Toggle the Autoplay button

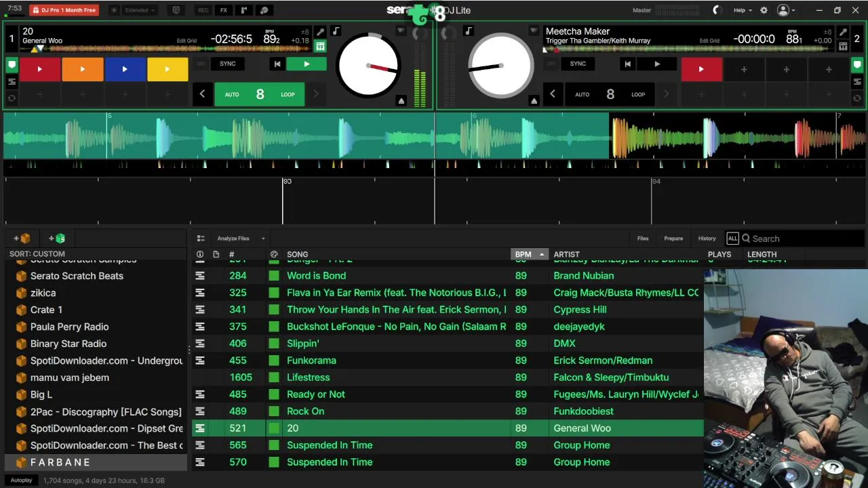pos(21,481)
